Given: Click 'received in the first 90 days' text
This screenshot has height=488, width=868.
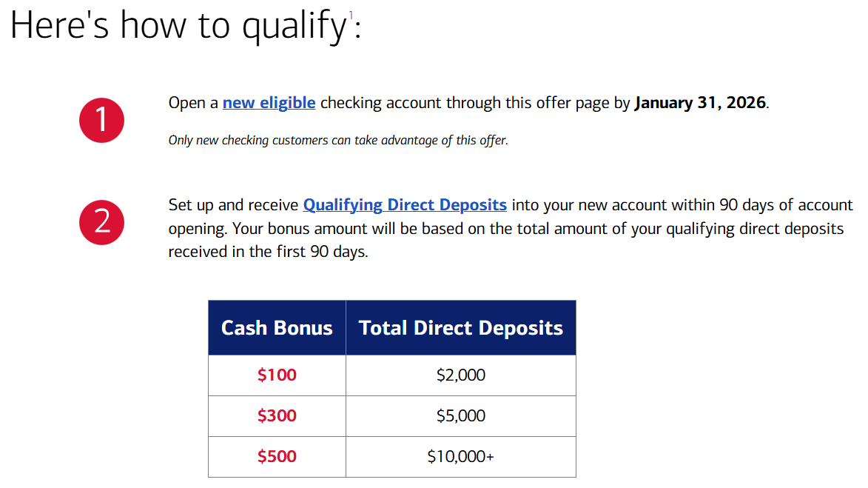Looking at the screenshot, I should pyautogui.click(x=268, y=252).
